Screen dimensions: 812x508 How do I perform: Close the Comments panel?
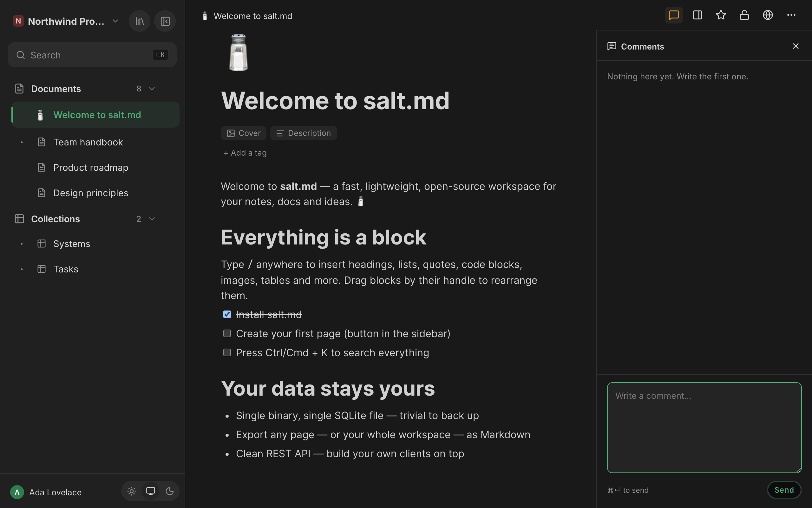coord(796,46)
